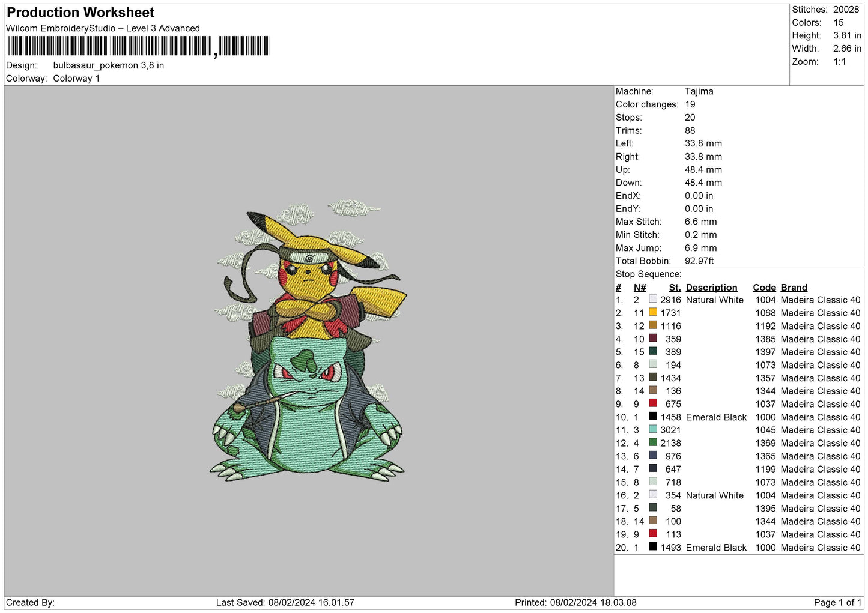
Task: Click the green swatch in stop 12
Action: (x=653, y=442)
